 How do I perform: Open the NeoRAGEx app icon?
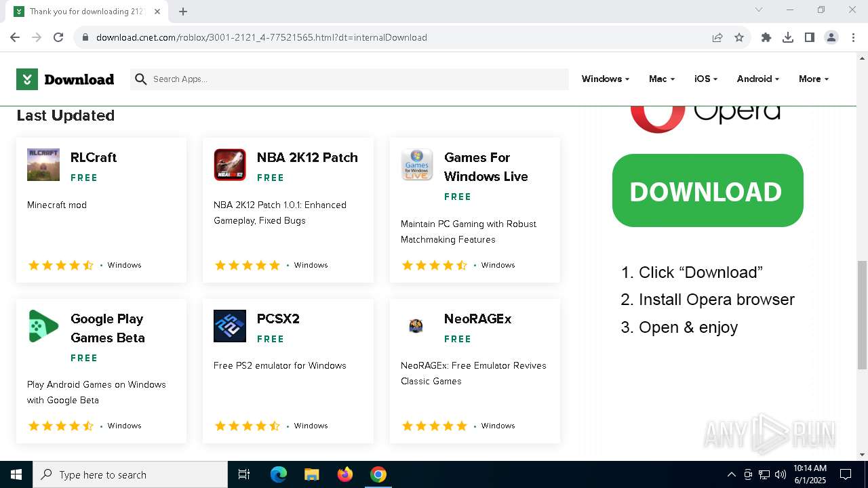tap(417, 326)
